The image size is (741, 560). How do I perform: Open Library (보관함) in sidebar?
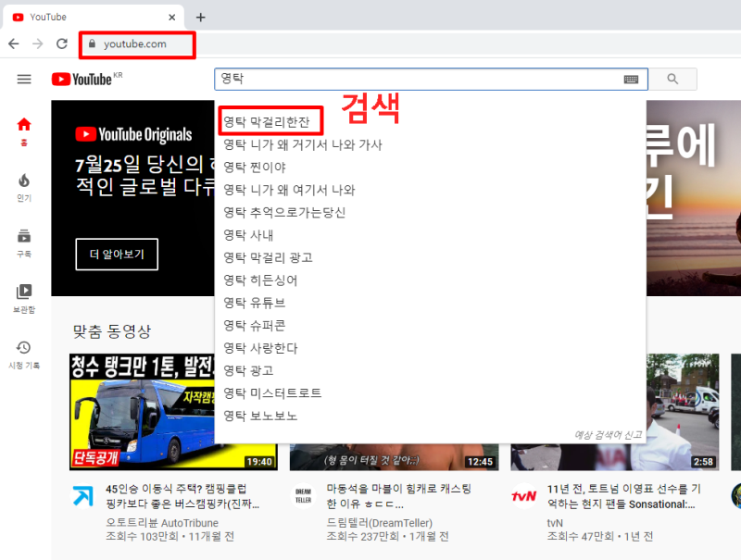(x=24, y=299)
